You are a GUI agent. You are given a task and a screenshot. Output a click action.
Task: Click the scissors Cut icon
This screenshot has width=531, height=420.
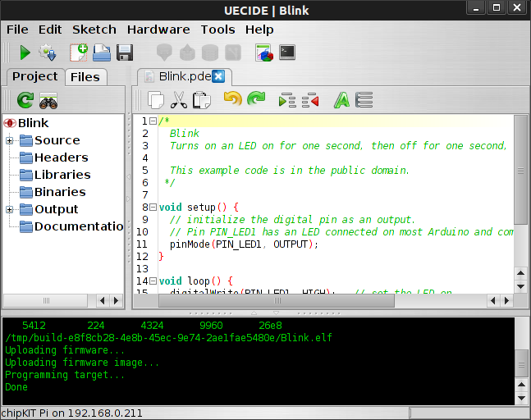tap(178, 100)
